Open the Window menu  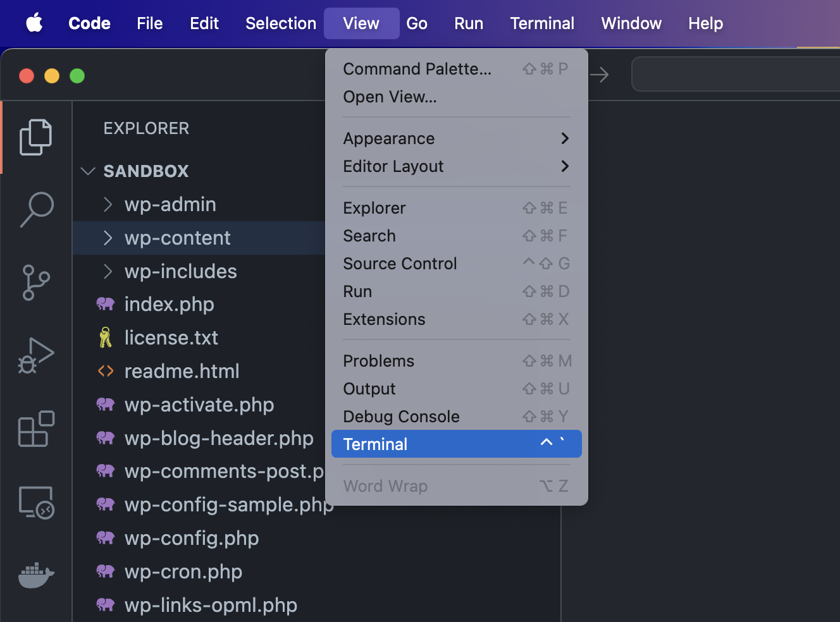pos(631,23)
